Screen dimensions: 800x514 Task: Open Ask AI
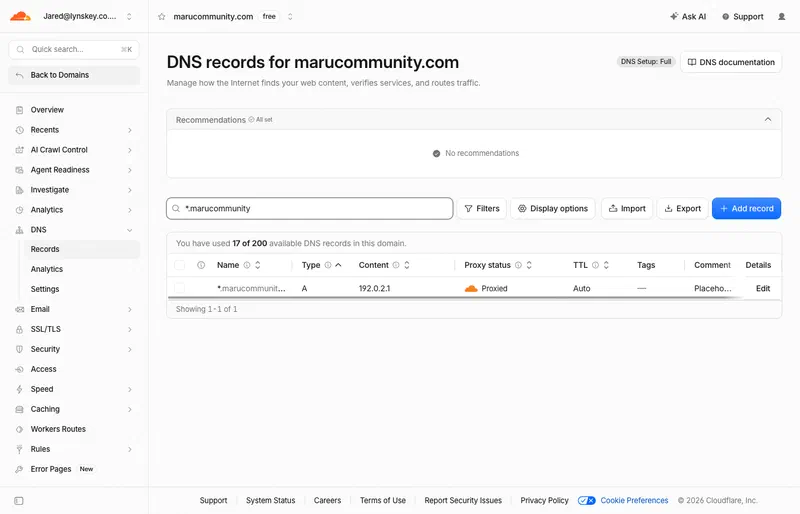[x=688, y=17]
